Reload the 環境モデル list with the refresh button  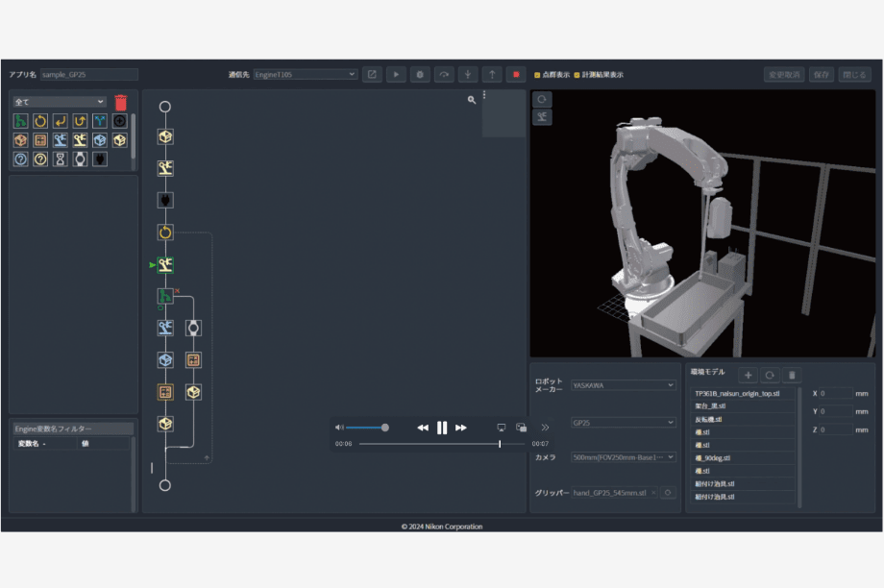(770, 375)
